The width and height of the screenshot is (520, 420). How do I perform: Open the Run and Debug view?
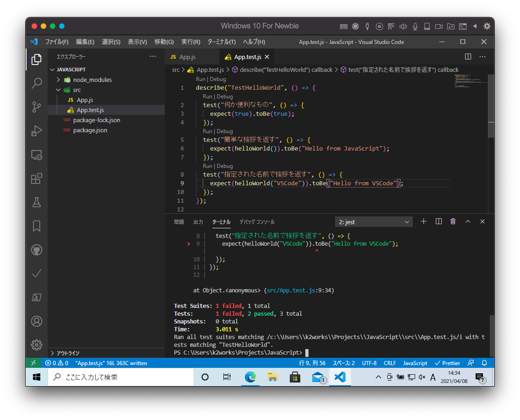pos(37,131)
